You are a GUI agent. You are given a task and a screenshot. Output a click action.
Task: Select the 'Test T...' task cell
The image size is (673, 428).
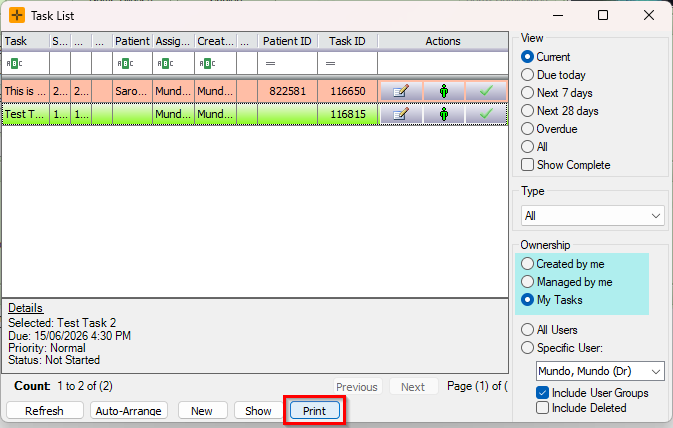(x=25, y=114)
